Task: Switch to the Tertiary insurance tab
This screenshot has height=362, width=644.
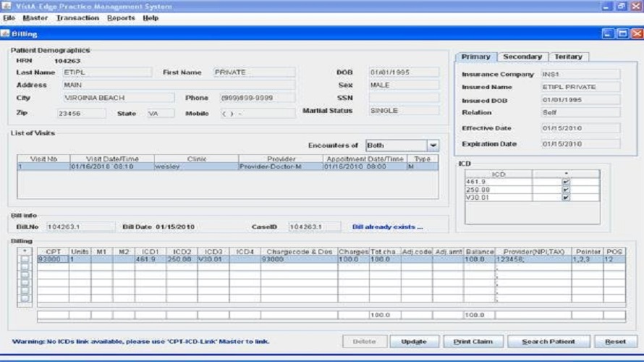Action: (x=568, y=56)
